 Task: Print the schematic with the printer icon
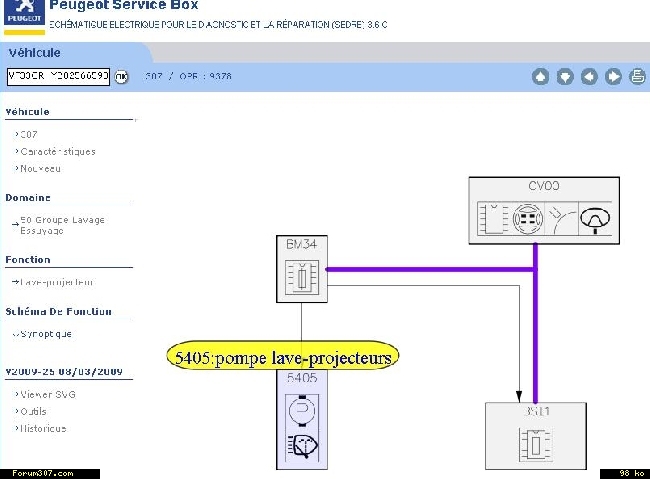(x=638, y=77)
